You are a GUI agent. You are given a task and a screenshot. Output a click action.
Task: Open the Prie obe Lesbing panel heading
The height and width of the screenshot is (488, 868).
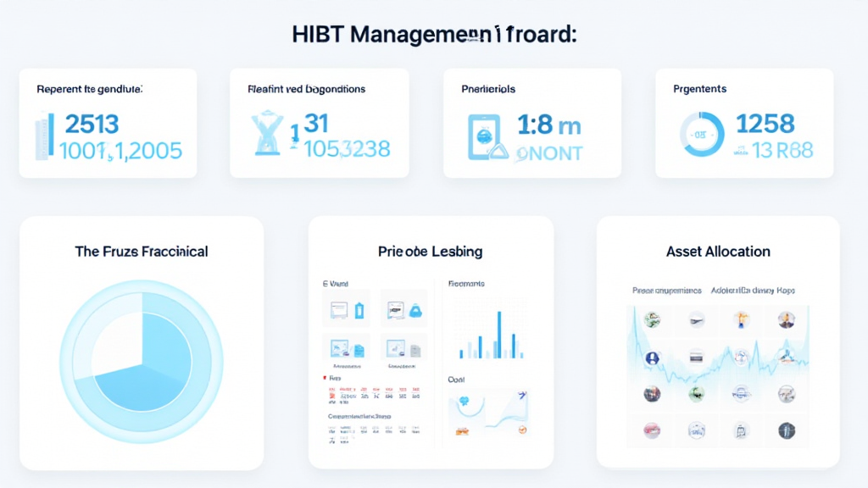coord(430,252)
